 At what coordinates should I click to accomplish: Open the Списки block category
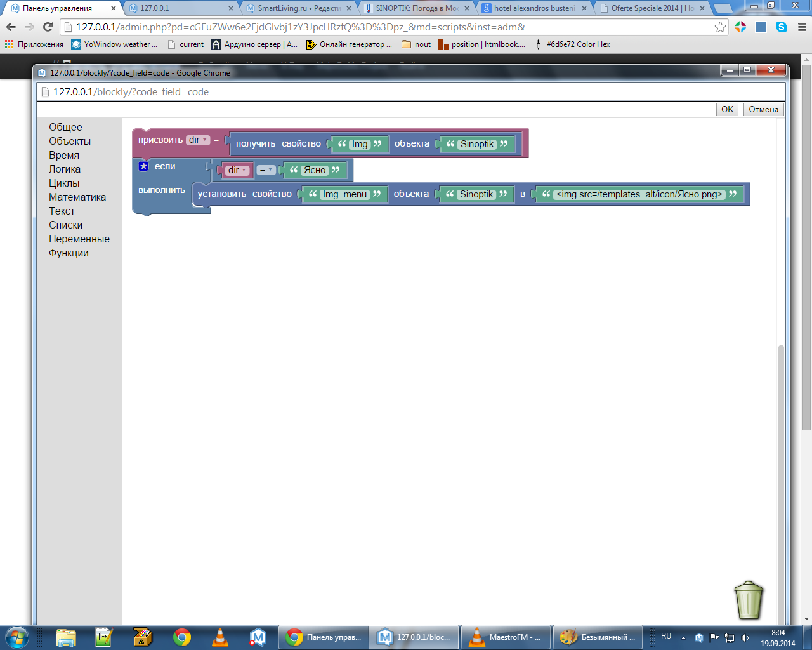[66, 225]
